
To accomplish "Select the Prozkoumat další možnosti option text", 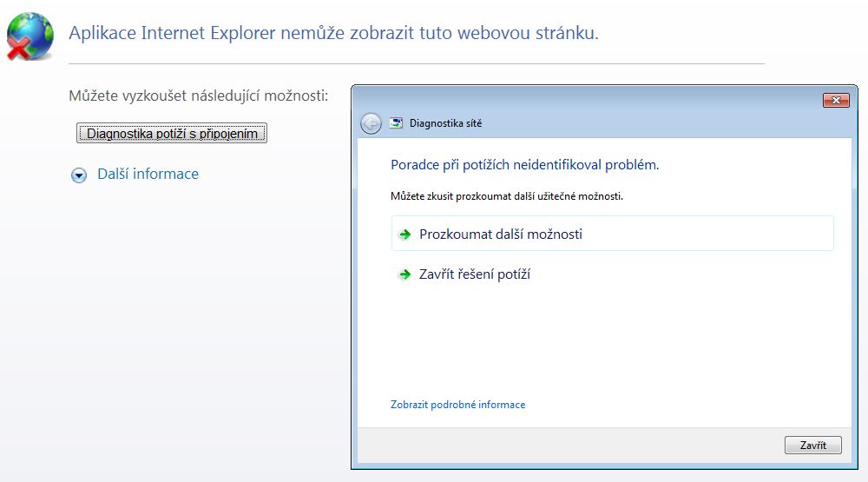I will click(501, 234).
